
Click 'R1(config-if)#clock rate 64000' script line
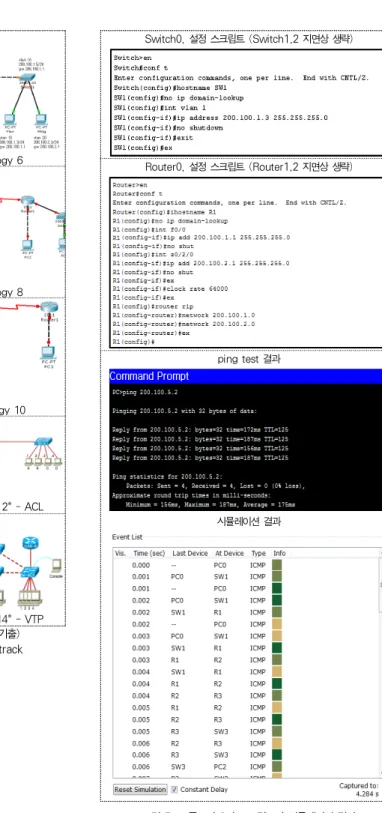click(170, 289)
